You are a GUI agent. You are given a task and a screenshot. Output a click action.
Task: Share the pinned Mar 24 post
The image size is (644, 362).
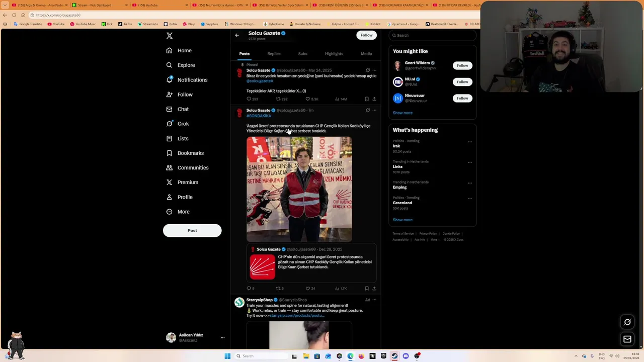[374, 99]
